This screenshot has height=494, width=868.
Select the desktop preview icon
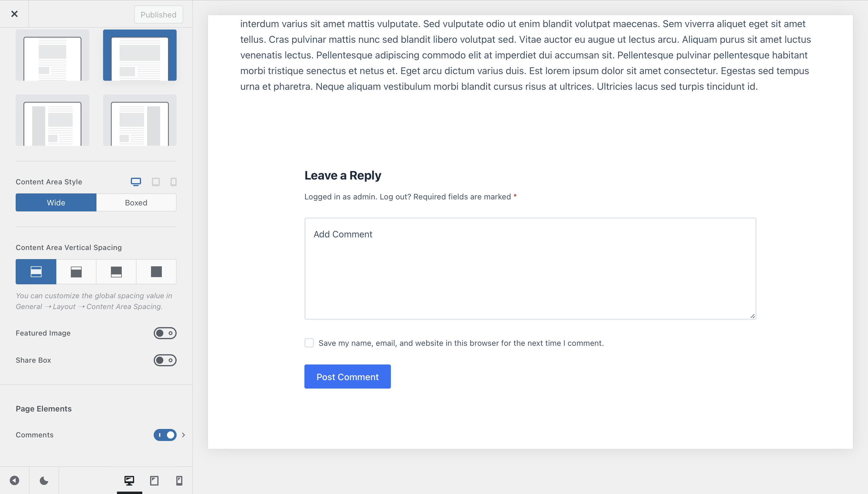129,480
